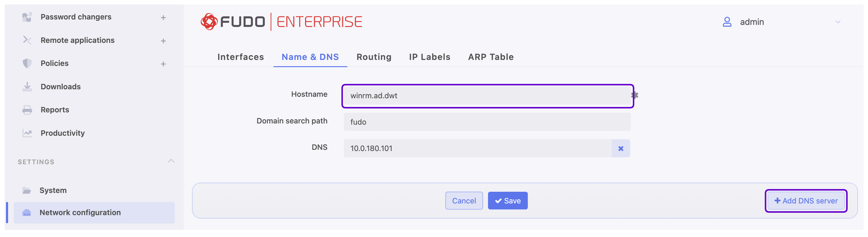Click the Downloads arrow icon

click(27, 87)
